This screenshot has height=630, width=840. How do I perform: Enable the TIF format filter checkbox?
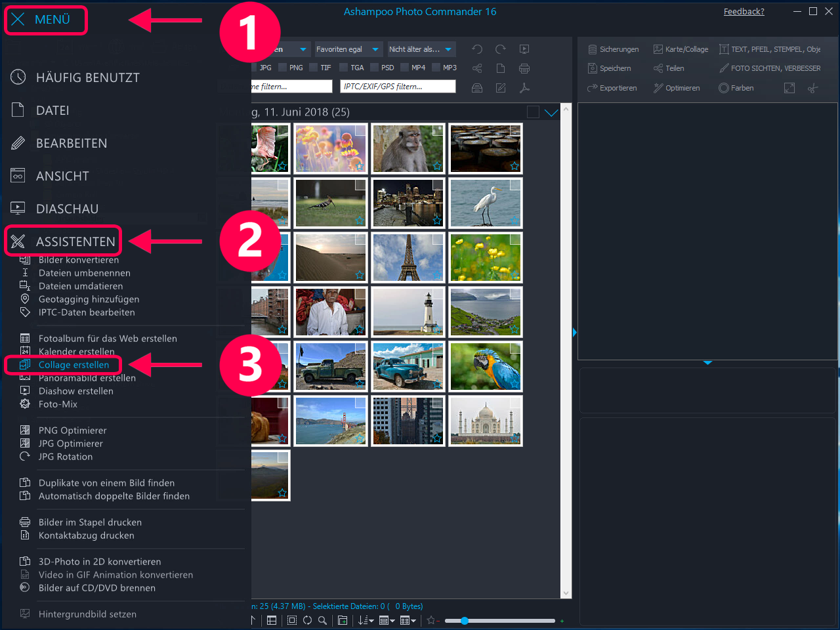[314, 68]
